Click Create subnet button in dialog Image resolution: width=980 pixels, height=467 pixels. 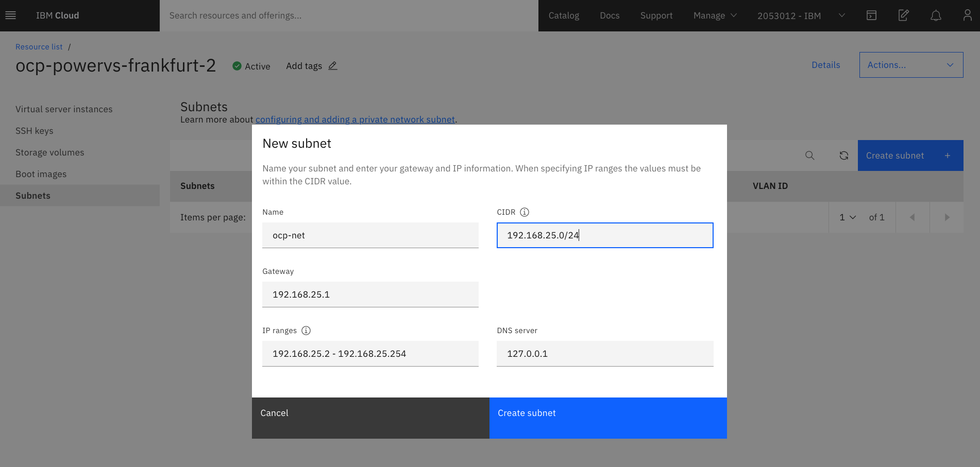click(608, 418)
